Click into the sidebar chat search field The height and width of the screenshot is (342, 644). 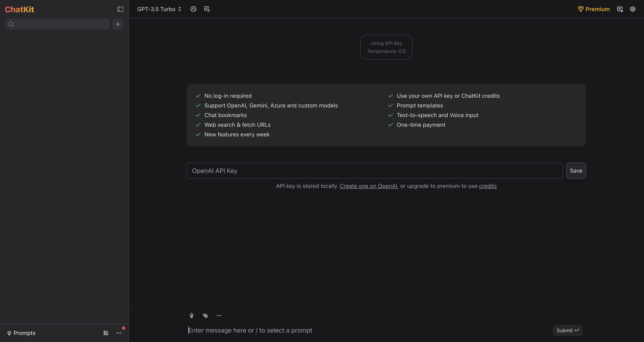(57, 24)
